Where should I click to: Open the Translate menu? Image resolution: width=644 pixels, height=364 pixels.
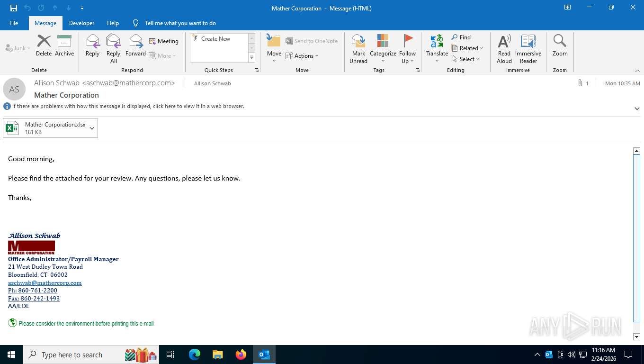pyautogui.click(x=437, y=49)
